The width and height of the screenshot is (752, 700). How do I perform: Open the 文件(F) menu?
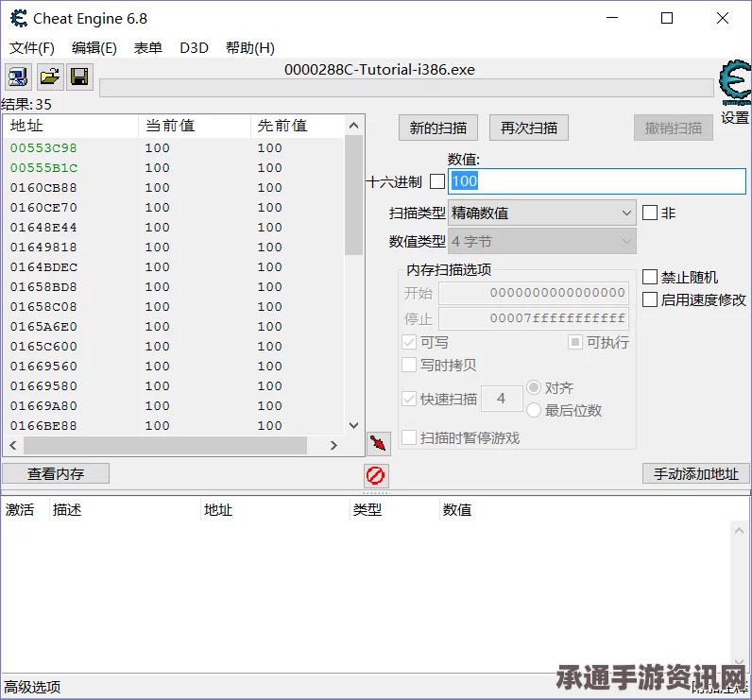coord(32,48)
